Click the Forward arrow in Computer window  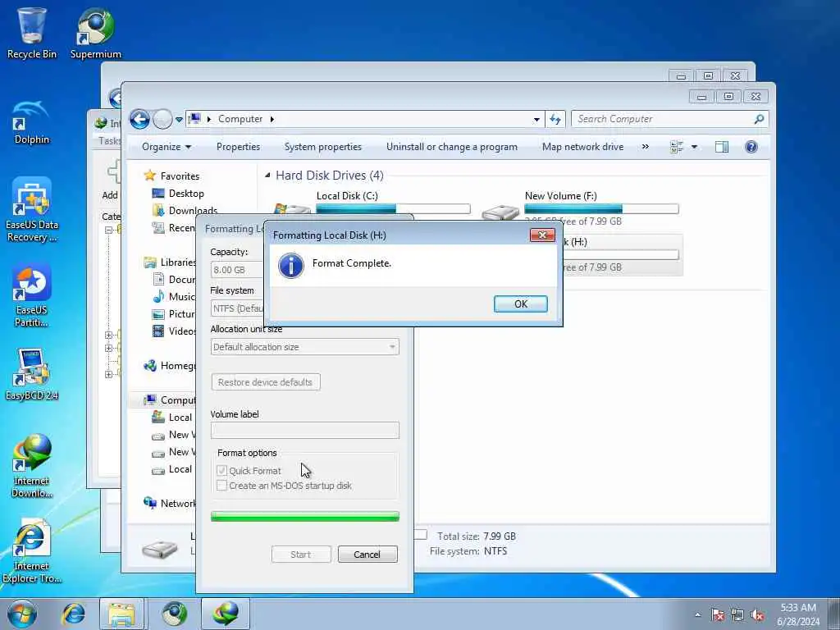pos(163,119)
